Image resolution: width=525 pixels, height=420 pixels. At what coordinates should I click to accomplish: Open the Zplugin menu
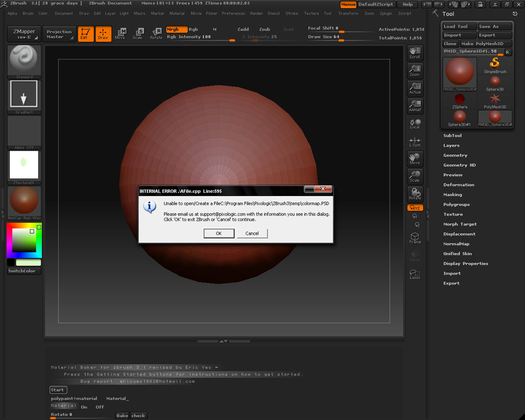(386, 13)
